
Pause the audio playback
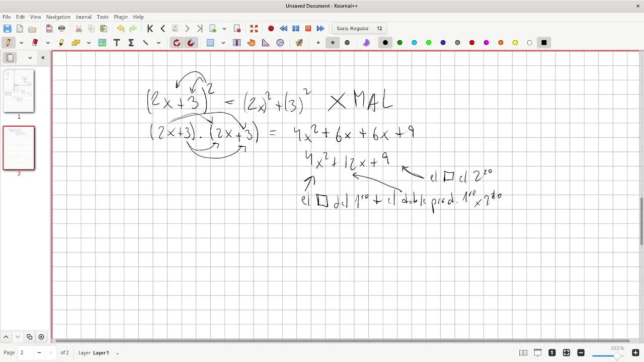(x=296, y=29)
